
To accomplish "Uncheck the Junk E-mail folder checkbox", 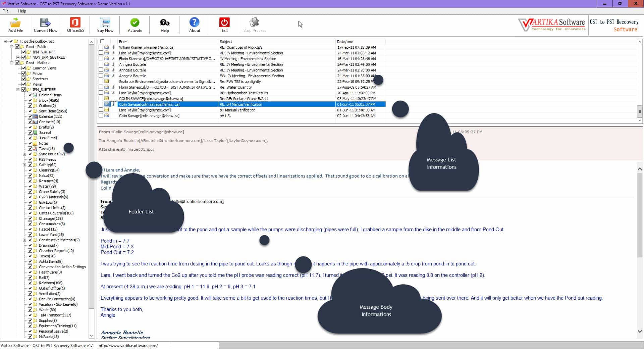I will (30, 138).
